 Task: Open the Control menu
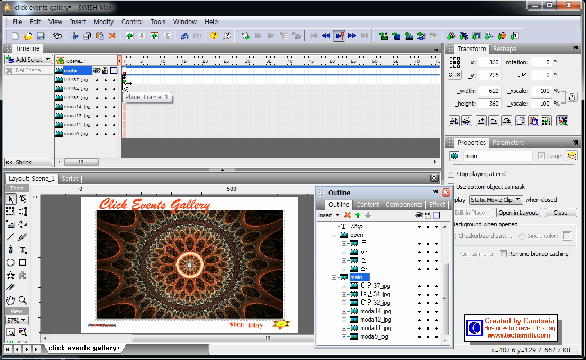pyautogui.click(x=132, y=22)
